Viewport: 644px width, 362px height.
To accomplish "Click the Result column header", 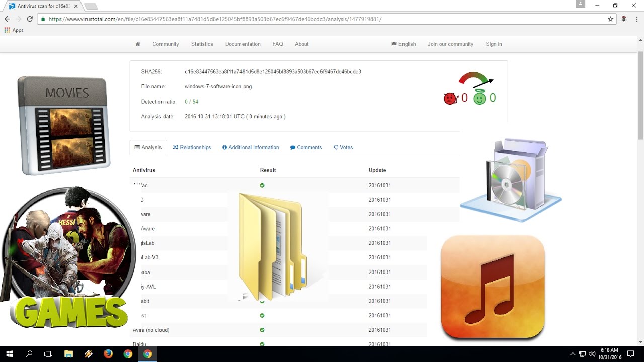I will [268, 170].
